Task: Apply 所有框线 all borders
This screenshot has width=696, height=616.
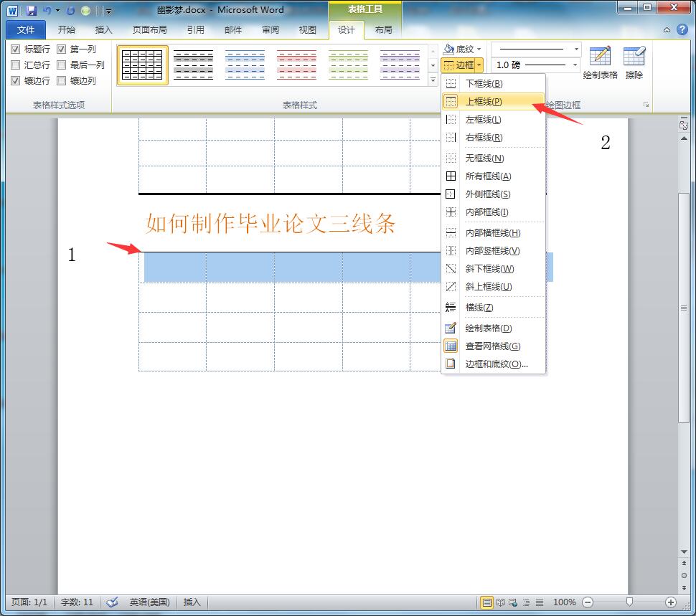Action: 494,176
